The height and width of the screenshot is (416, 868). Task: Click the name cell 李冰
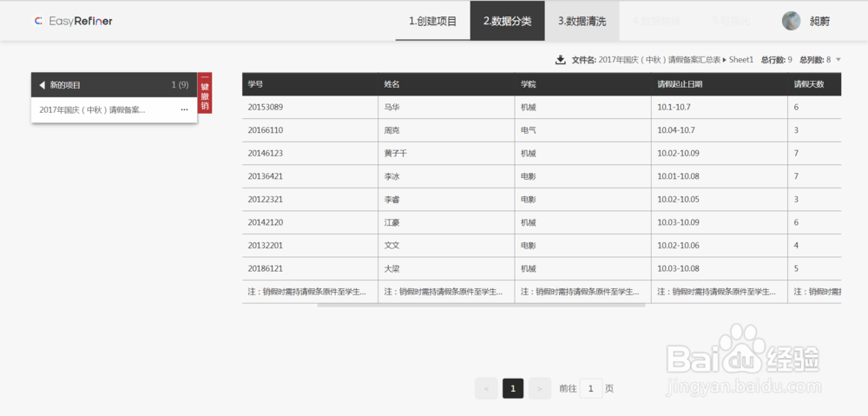[446, 176]
